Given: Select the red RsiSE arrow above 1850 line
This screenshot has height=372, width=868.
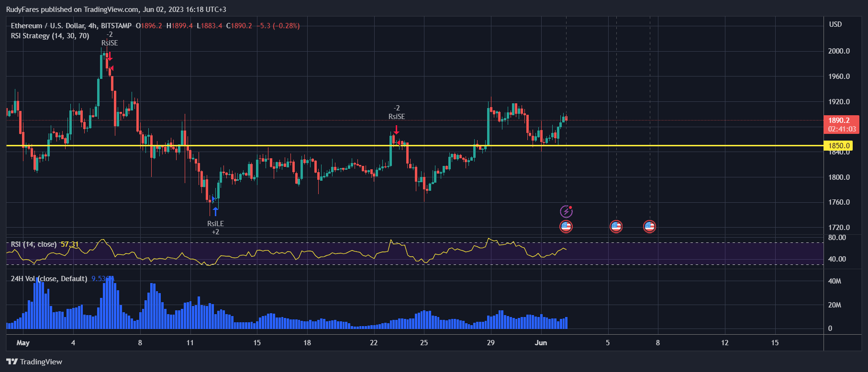Looking at the screenshot, I should pos(396,130).
